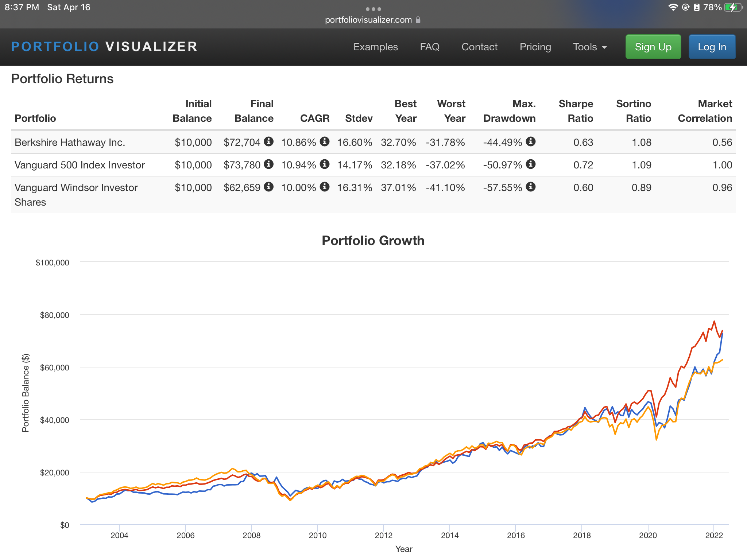Viewport: 747px width, 560px height.
Task: Click info icon beside Windsor CAGR 10.00%
Action: pos(325,187)
